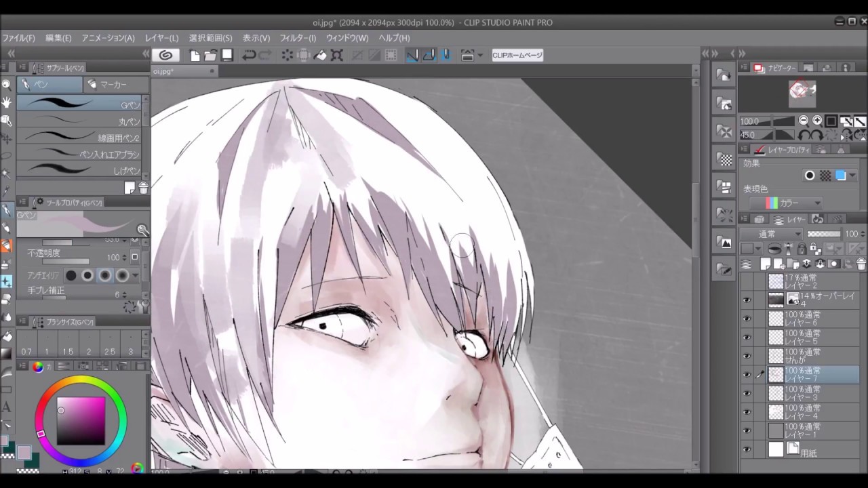Open the CLIP STUDIO start icon
Viewport: 868px width, 488px height.
pos(166,56)
